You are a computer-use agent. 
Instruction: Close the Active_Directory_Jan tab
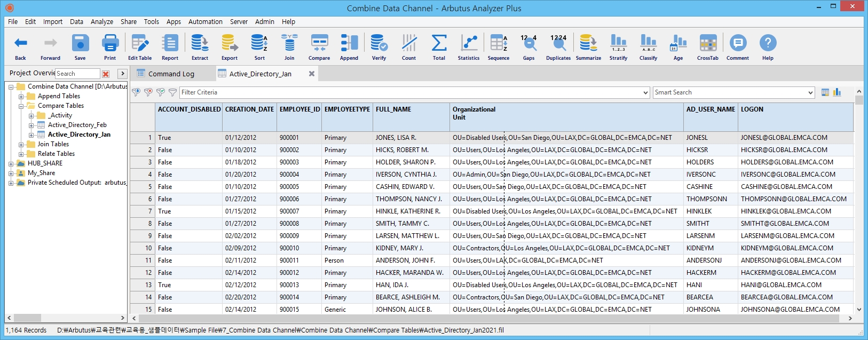pos(312,74)
